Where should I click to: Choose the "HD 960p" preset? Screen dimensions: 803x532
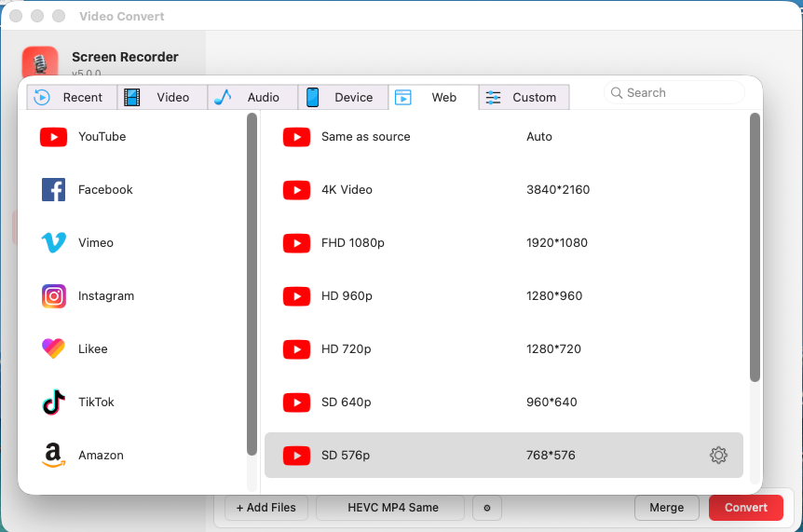point(347,296)
